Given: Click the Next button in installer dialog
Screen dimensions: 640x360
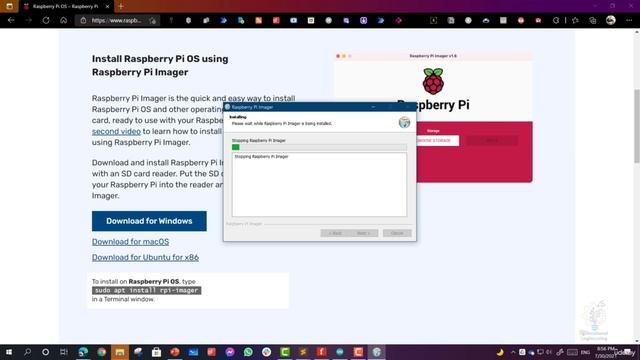Looking at the screenshot, I should [x=363, y=233].
